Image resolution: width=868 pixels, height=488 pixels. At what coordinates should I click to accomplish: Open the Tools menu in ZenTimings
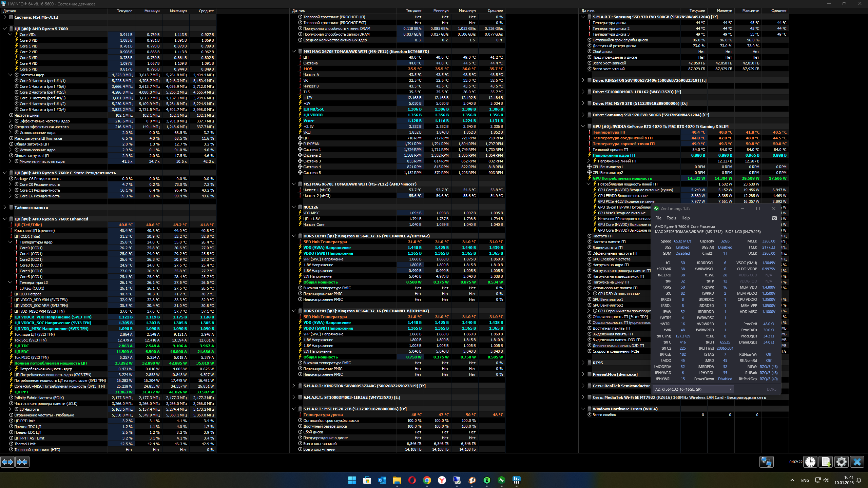[671, 218]
